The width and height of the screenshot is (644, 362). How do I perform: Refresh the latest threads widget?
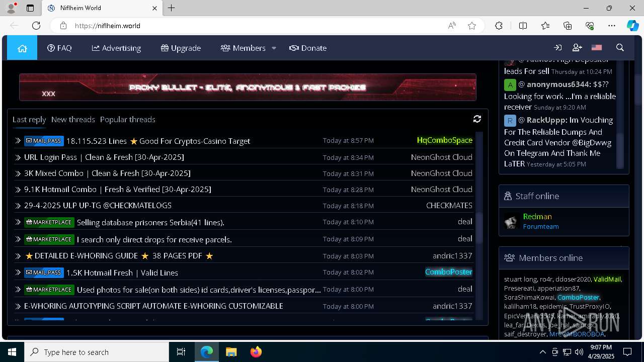point(477,119)
